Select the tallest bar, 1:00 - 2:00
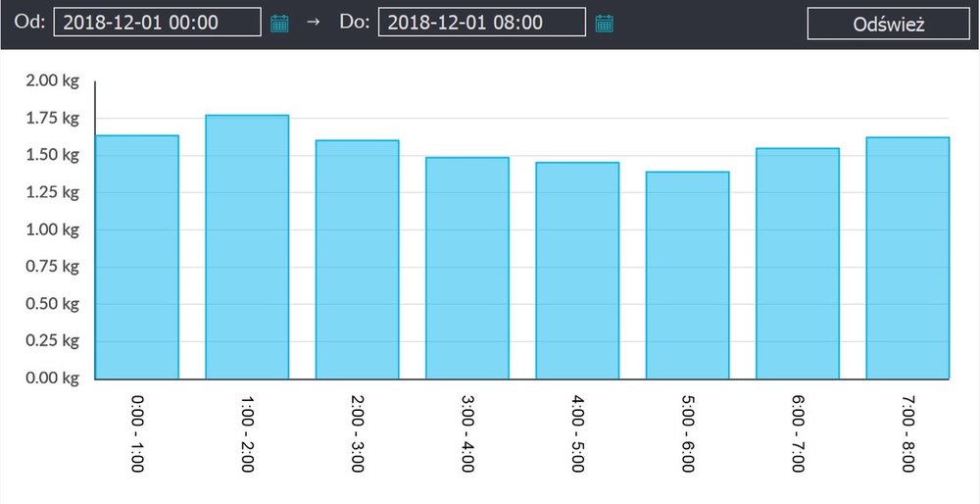 (247, 247)
